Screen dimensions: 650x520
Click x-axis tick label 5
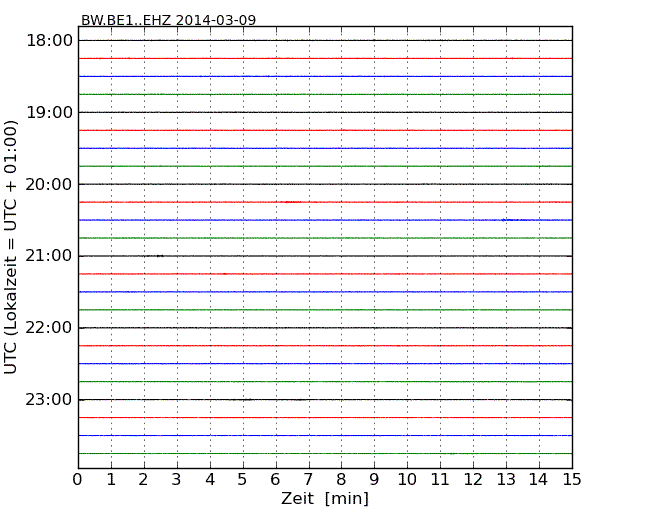pos(243,479)
